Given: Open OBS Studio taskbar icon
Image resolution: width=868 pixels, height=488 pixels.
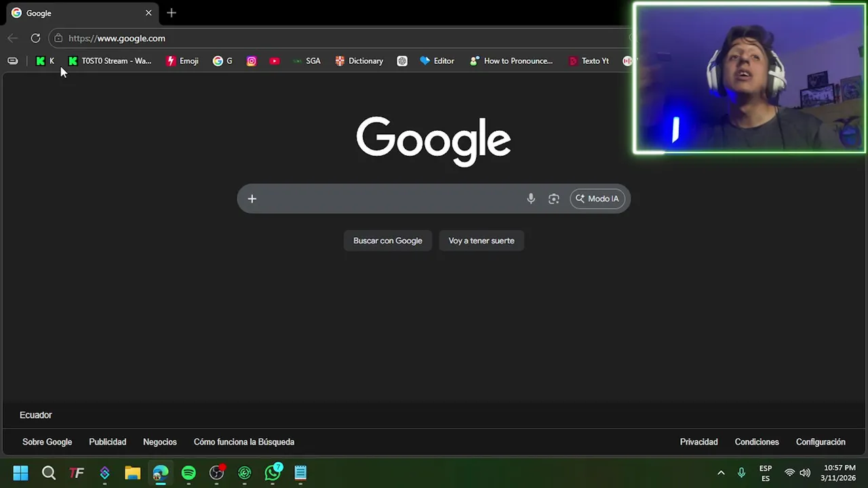Looking at the screenshot, I should [x=216, y=472].
